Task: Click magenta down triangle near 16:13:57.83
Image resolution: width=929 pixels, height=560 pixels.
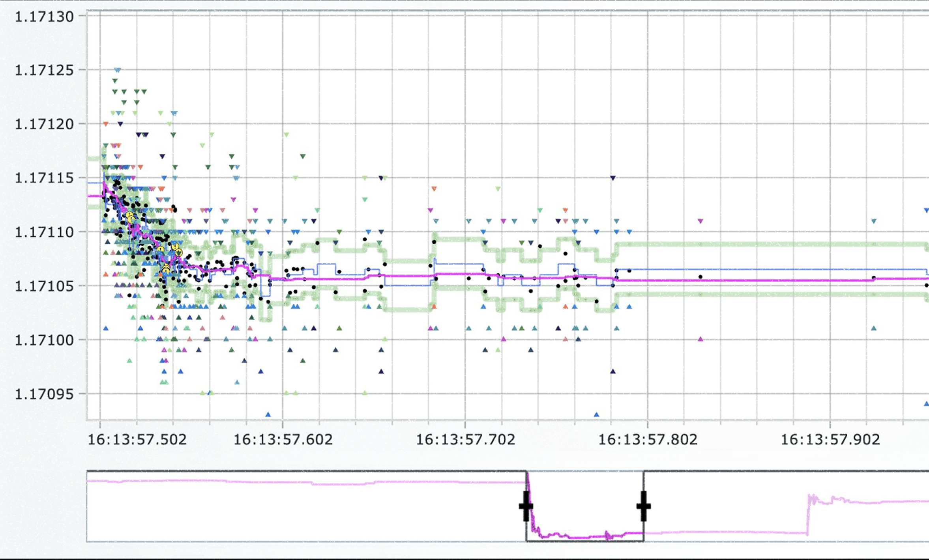Action: coord(700,221)
